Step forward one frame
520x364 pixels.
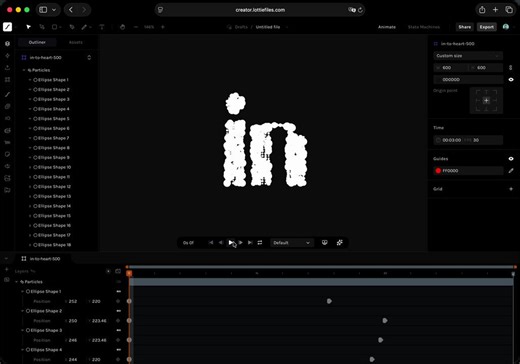point(241,243)
